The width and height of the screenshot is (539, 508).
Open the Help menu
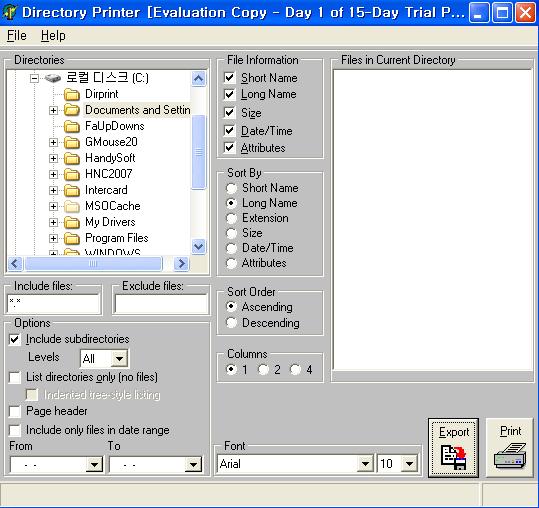pos(53,35)
